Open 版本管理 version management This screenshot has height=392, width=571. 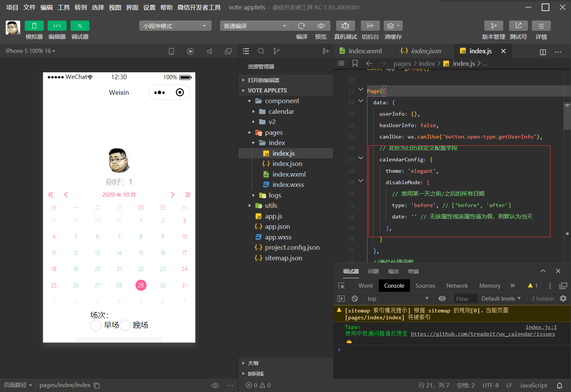tap(493, 25)
